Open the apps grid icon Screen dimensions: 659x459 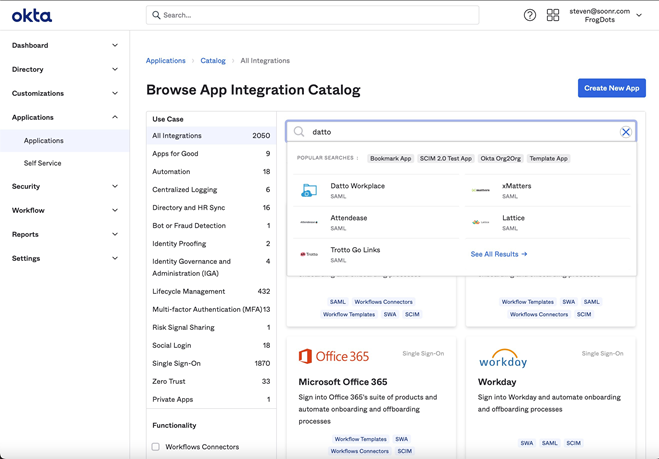tap(553, 15)
